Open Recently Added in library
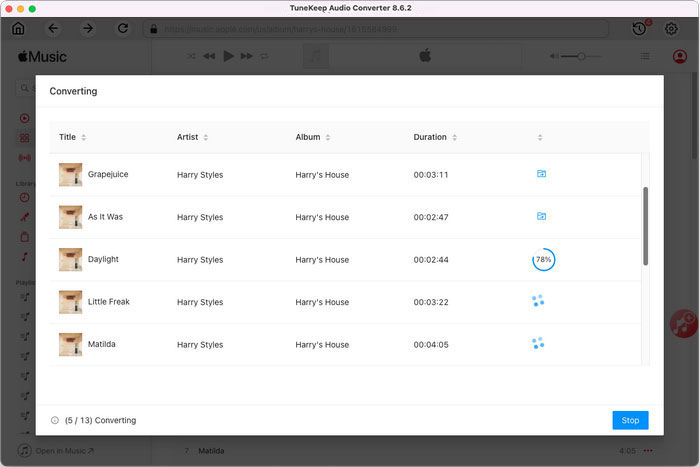Viewport: 700px width, 467px height. [25, 197]
